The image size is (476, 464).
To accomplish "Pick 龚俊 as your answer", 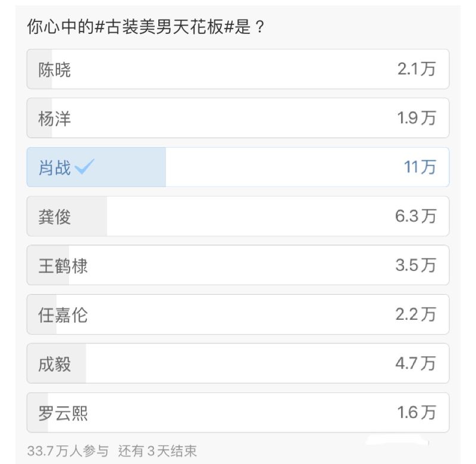I will [55, 216].
